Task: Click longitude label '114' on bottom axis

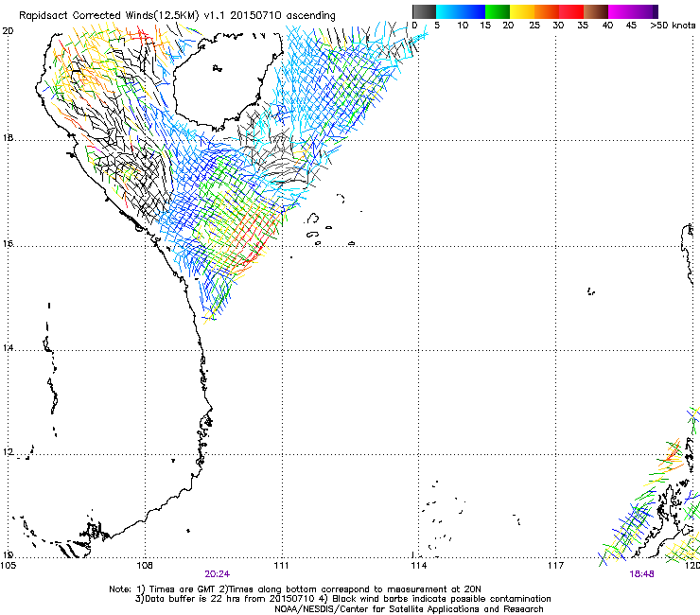Action: point(419,566)
